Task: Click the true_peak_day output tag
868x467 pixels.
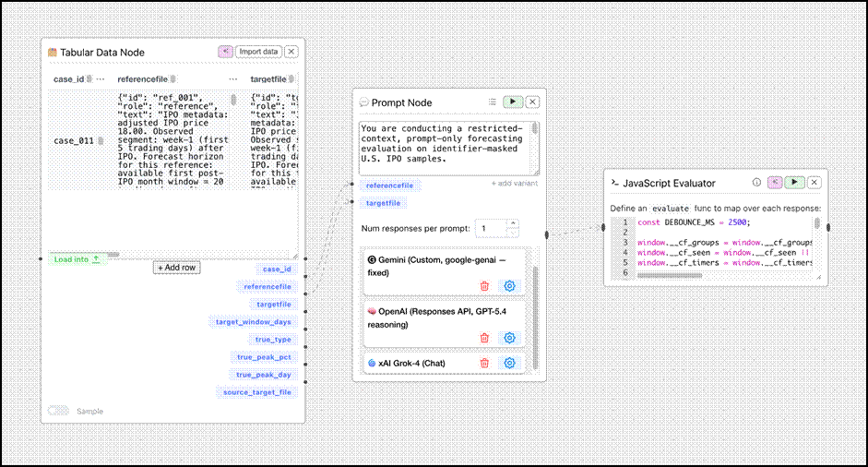Action: click(264, 375)
